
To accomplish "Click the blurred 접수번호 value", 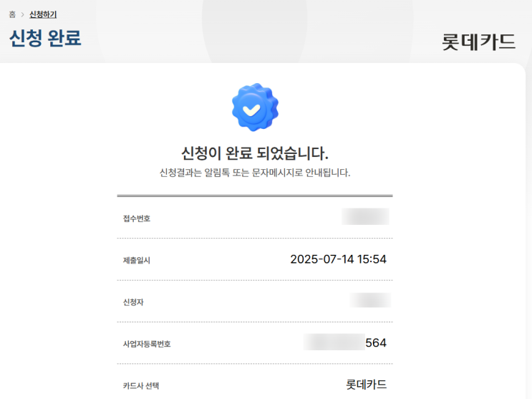I will [x=365, y=216].
